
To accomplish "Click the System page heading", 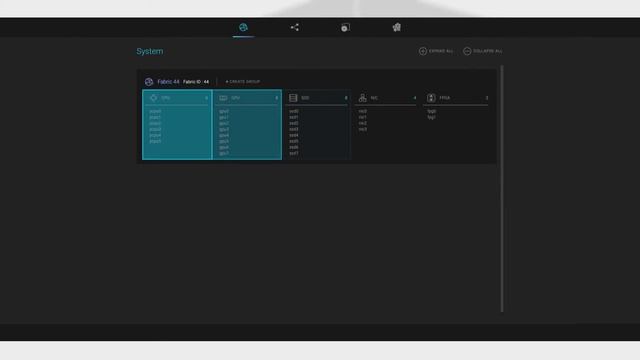I will pos(150,51).
